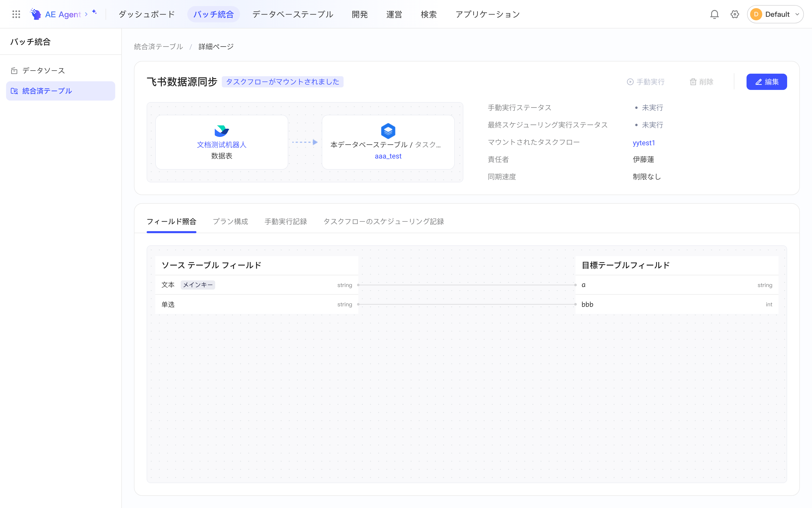Go to データベーステーブル in the top nav
This screenshot has height=508, width=812.
point(293,14)
